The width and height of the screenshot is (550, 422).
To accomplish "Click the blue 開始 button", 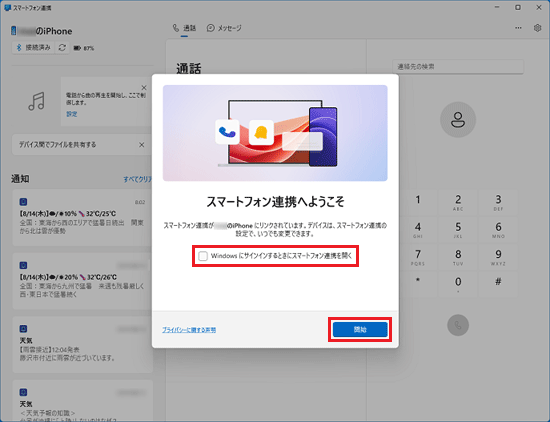I will [x=360, y=330].
